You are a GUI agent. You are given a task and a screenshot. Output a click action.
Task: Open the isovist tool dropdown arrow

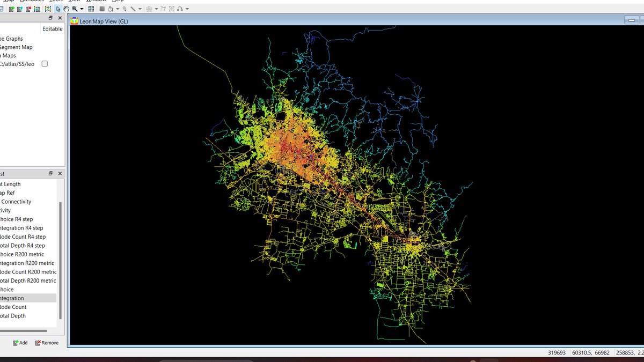pos(156,9)
